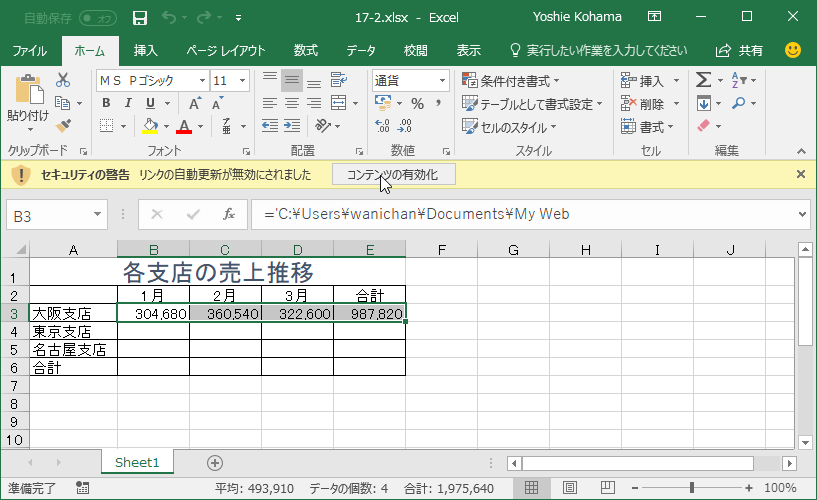Click Increase Decimal icon
This screenshot has height=500, width=817.
pyautogui.click(x=382, y=126)
